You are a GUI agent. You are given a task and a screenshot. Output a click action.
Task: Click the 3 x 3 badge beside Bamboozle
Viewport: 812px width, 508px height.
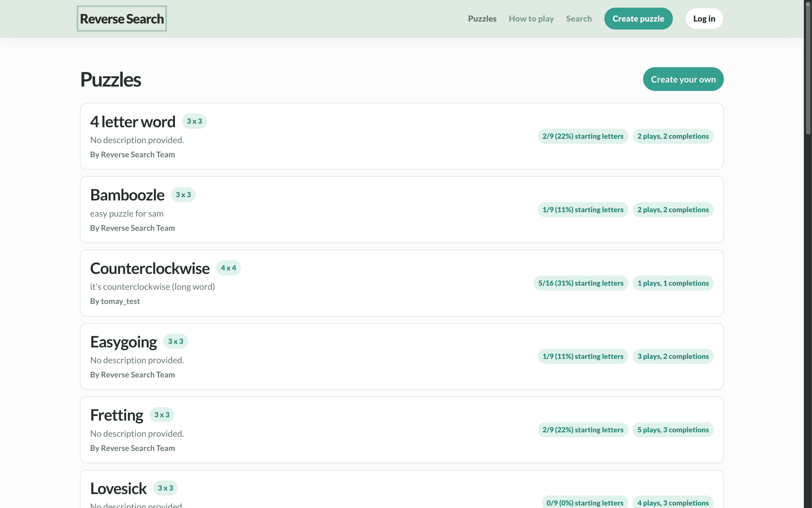[183, 195]
